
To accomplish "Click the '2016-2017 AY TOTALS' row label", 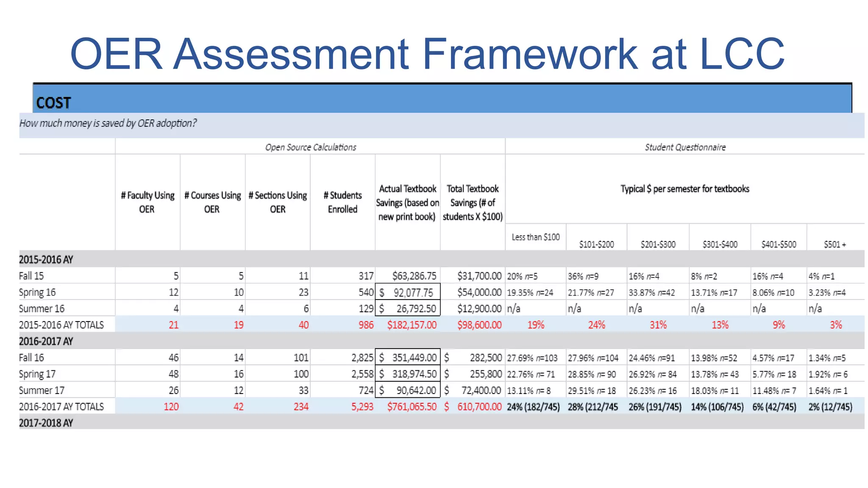I will tap(61, 407).
